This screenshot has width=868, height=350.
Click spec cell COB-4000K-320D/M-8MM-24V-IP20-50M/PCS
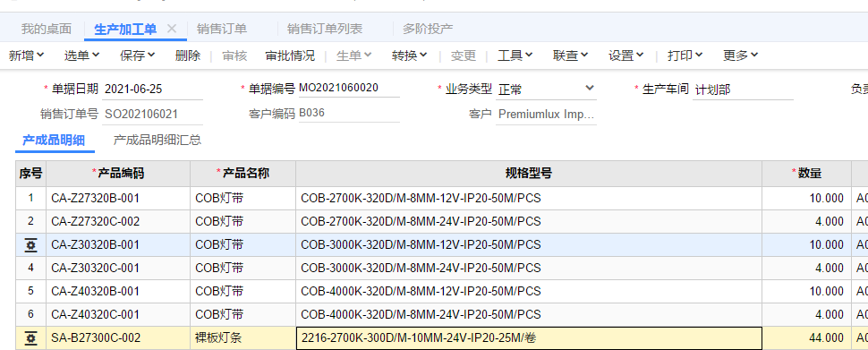tap(529, 314)
